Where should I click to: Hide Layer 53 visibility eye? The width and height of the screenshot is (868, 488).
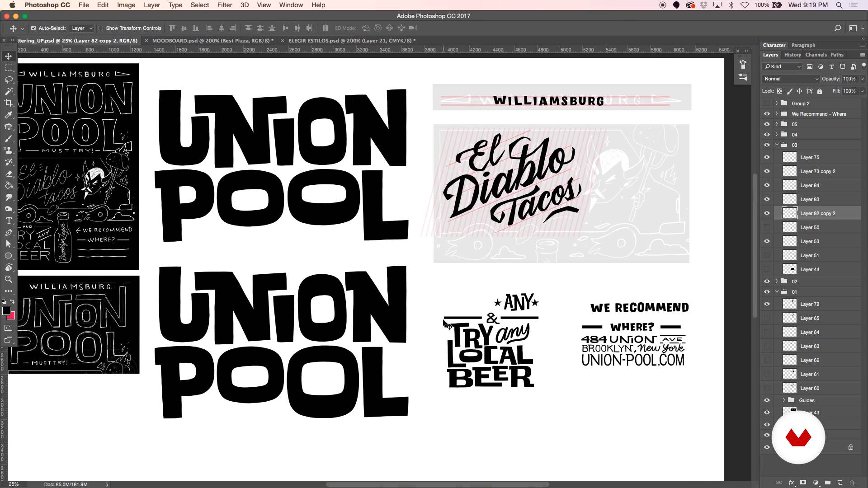[767, 241]
